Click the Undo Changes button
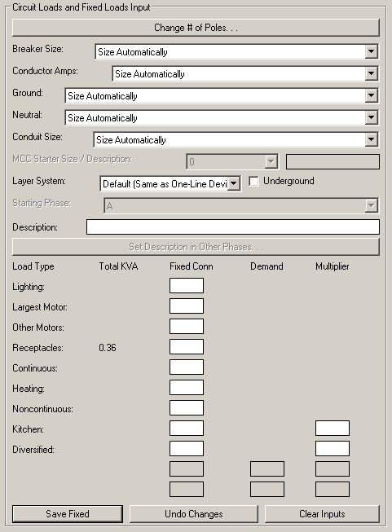The image size is (392, 532). 194,514
